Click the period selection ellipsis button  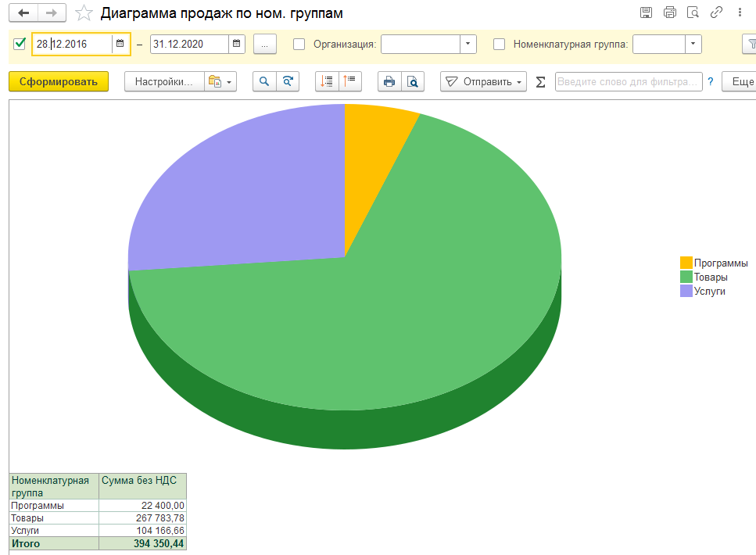coord(265,45)
